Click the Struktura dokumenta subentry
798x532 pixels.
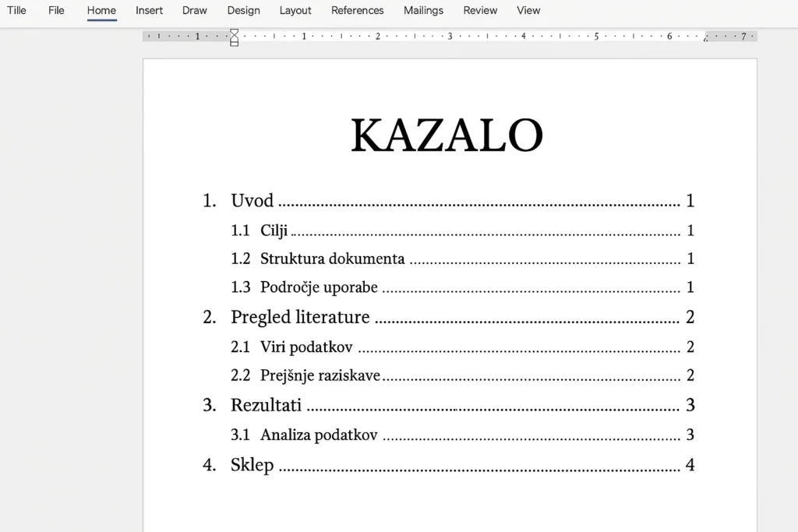(331, 259)
